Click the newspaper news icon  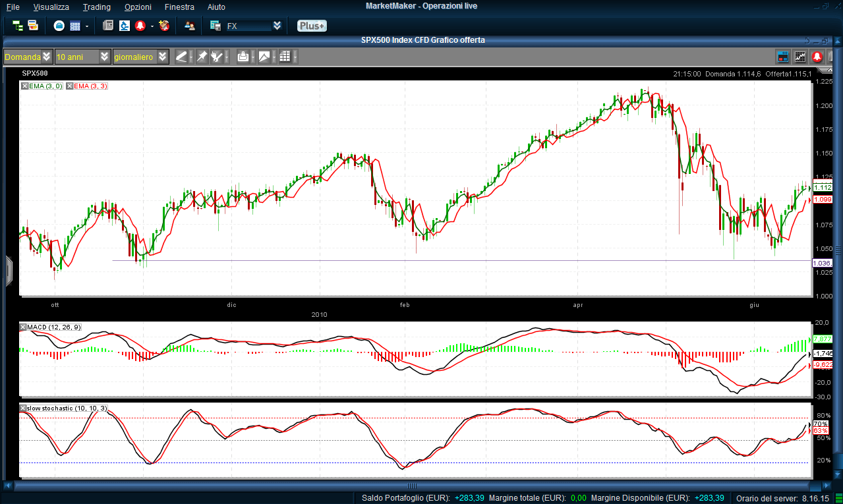pos(108,26)
